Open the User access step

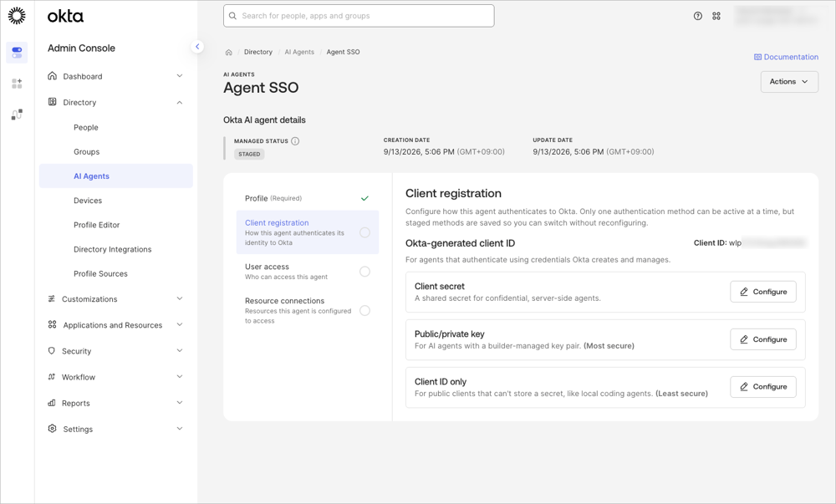pyautogui.click(x=307, y=272)
